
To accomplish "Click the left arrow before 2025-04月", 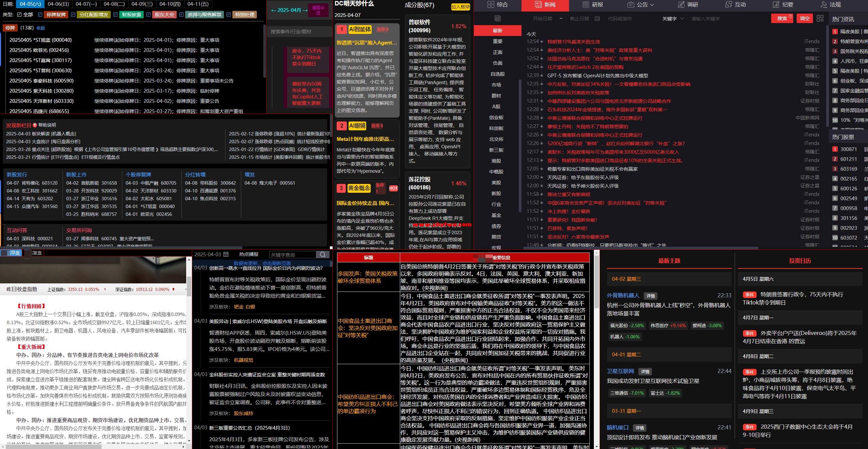I will point(273,10).
